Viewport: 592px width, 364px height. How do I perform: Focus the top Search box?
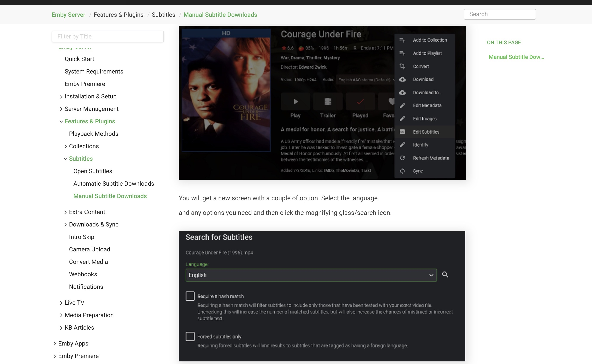[499, 14]
